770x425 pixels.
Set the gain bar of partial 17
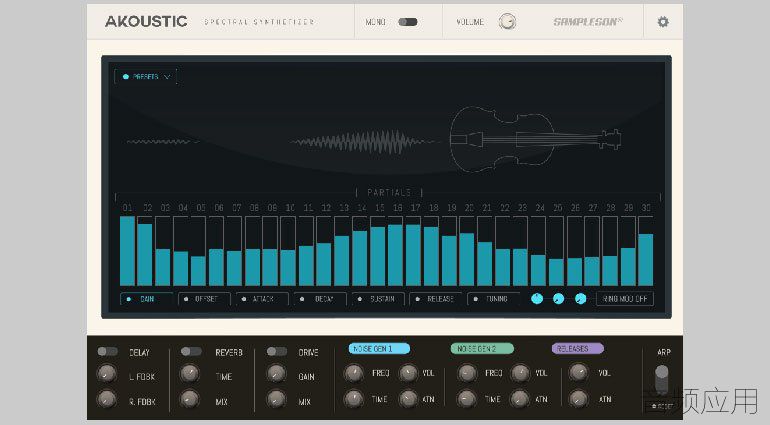[x=413, y=251]
